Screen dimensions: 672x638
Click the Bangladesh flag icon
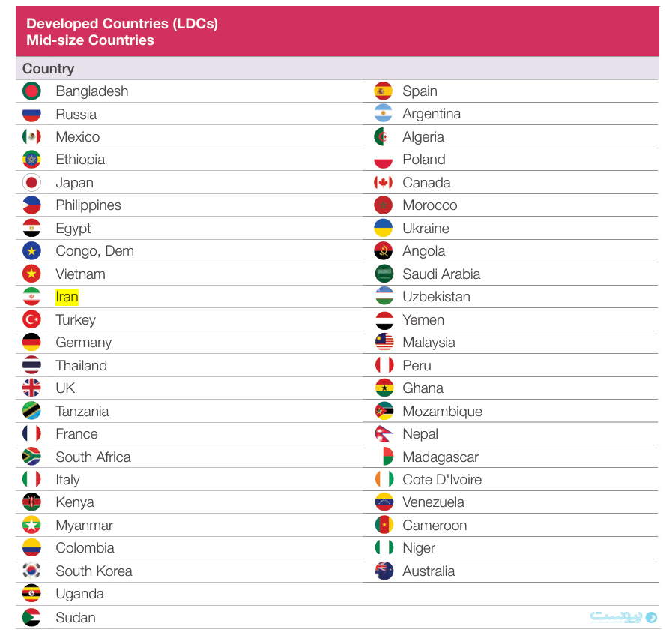click(x=31, y=91)
